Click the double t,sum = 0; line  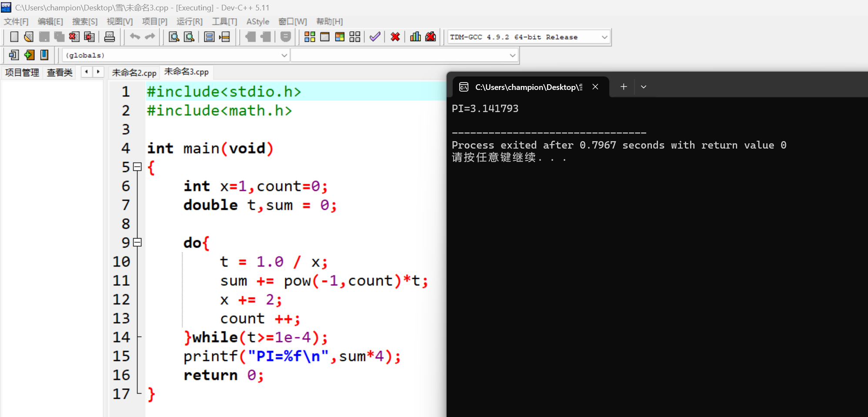(x=260, y=205)
